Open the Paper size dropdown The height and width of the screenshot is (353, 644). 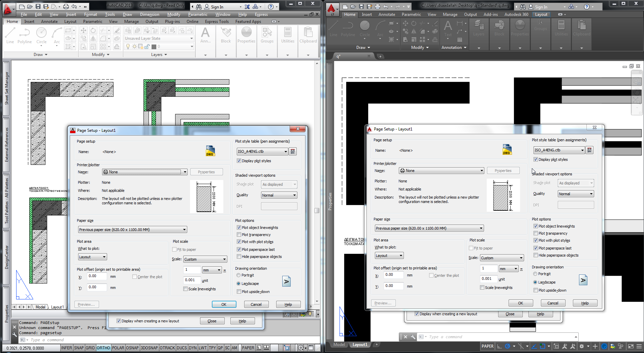(132, 229)
